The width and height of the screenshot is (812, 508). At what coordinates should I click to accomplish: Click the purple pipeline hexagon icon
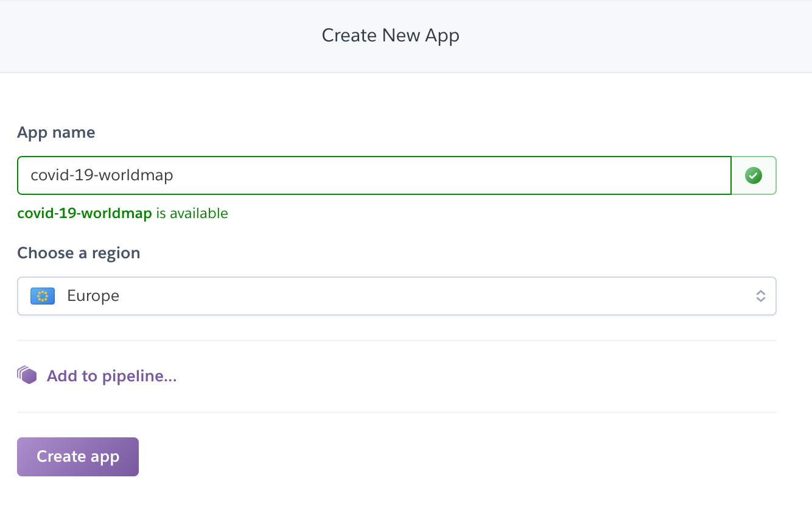click(27, 375)
